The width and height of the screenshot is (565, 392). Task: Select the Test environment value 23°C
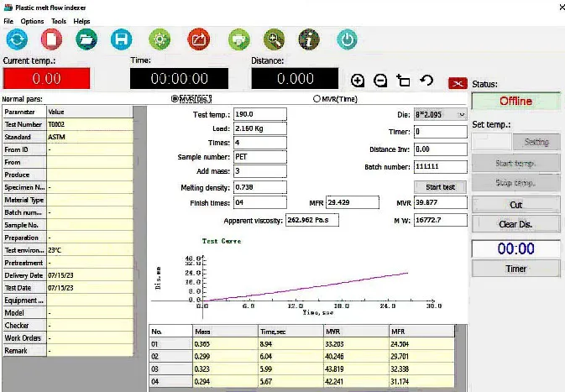pyautogui.click(x=90, y=250)
